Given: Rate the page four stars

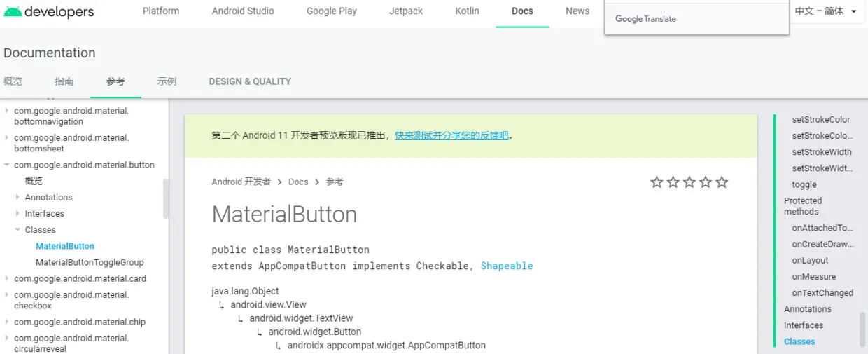Looking at the screenshot, I should coord(706,182).
